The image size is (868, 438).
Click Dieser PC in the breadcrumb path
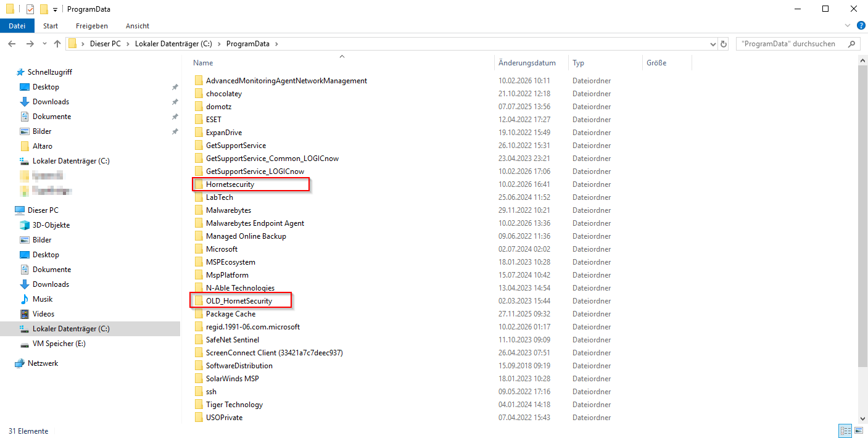pos(105,44)
